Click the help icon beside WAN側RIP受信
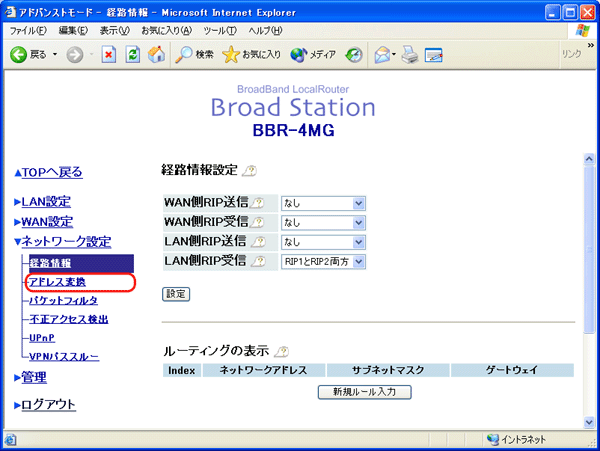The image size is (600, 451). tap(258, 222)
